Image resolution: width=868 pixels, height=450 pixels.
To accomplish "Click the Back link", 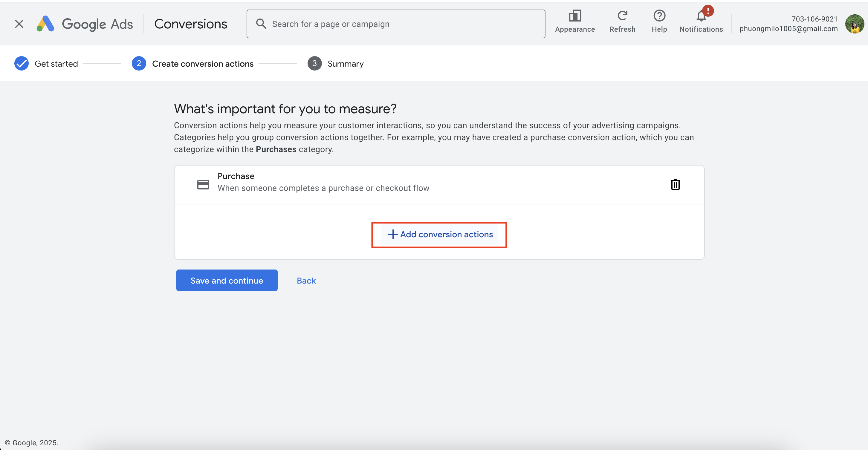I will [x=306, y=281].
